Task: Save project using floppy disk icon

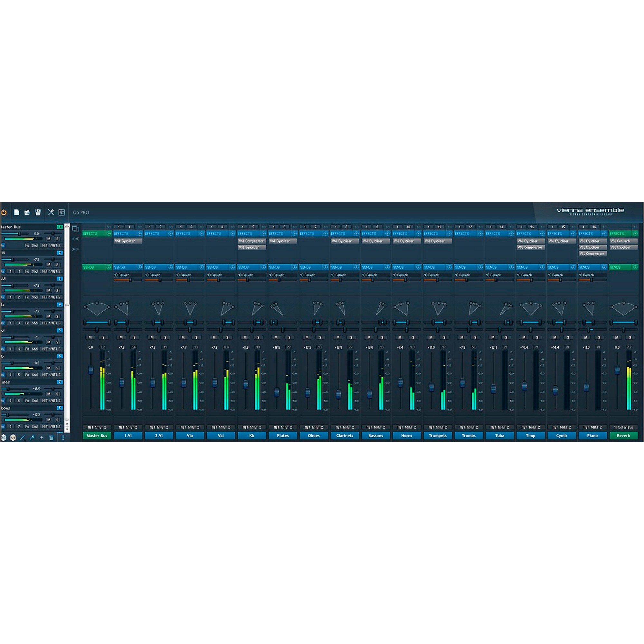Action: 38,212
